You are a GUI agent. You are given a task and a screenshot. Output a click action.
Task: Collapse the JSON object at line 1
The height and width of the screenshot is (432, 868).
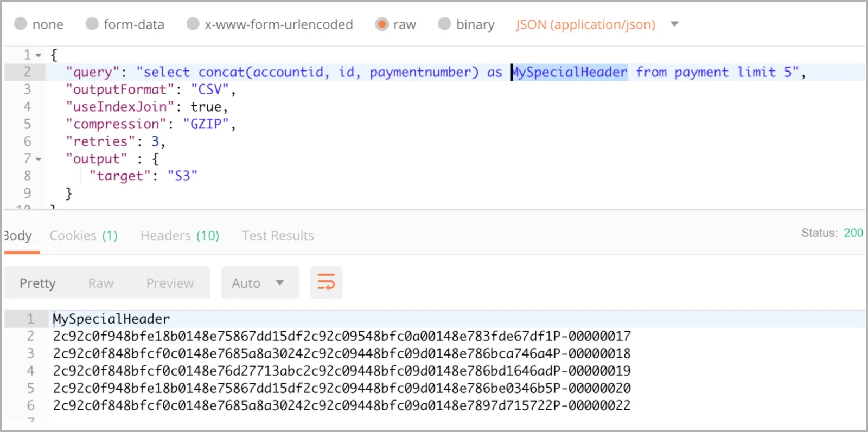tap(38, 55)
